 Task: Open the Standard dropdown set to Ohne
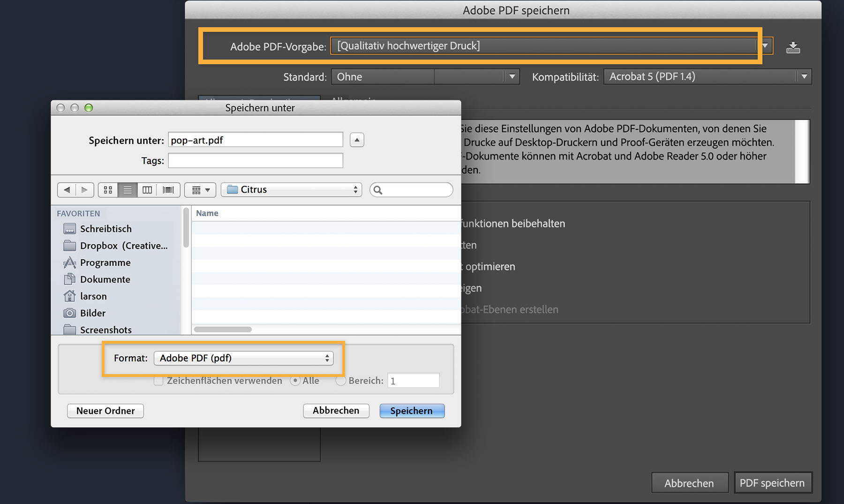tap(425, 77)
